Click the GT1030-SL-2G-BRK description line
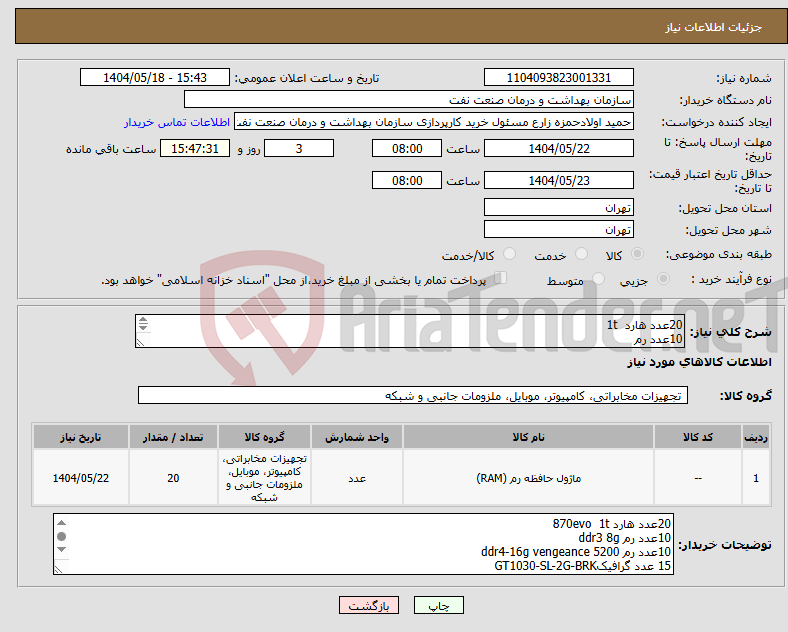This screenshot has width=788, height=632. click(x=582, y=566)
